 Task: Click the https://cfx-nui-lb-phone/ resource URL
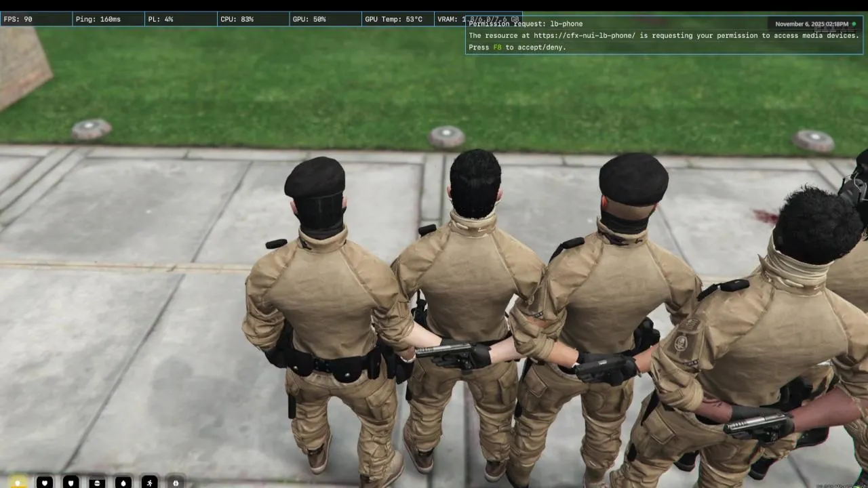click(x=585, y=35)
